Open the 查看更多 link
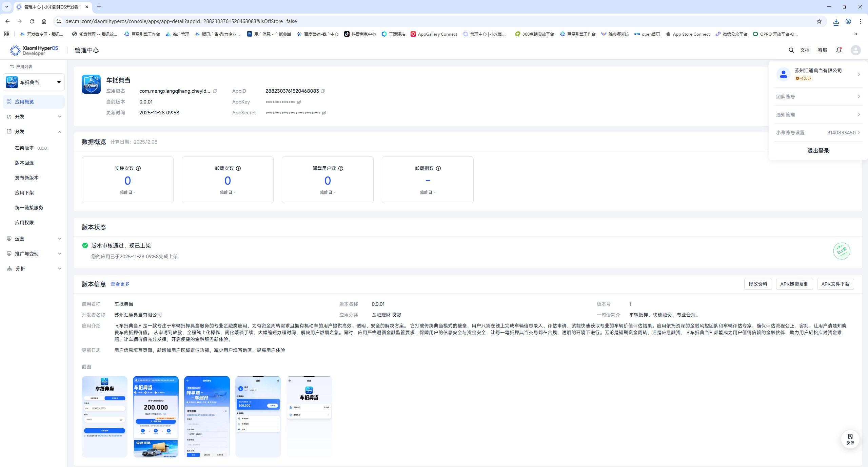Image resolution: width=868 pixels, height=467 pixels. (120, 284)
